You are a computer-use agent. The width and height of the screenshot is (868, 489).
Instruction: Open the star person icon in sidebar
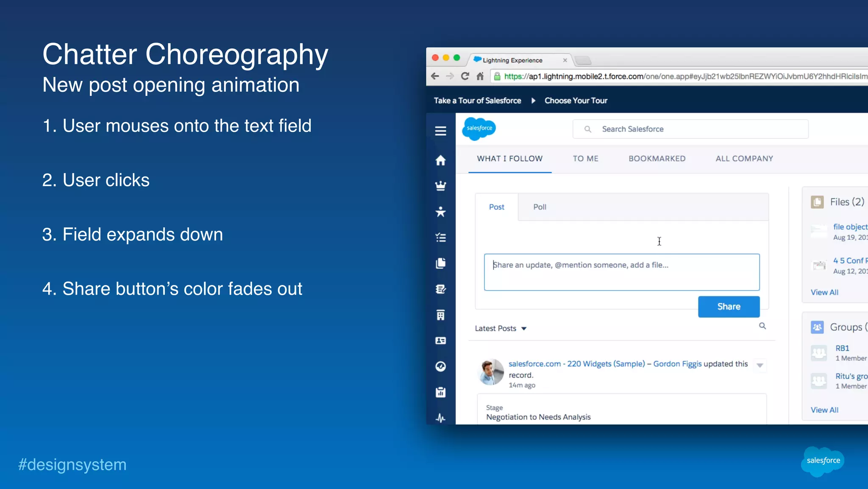(x=440, y=211)
